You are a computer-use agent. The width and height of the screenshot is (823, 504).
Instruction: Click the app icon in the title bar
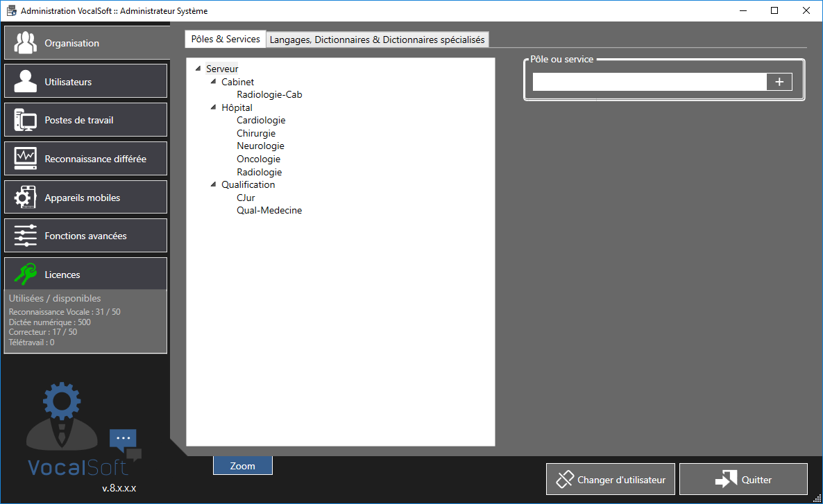pos(11,10)
